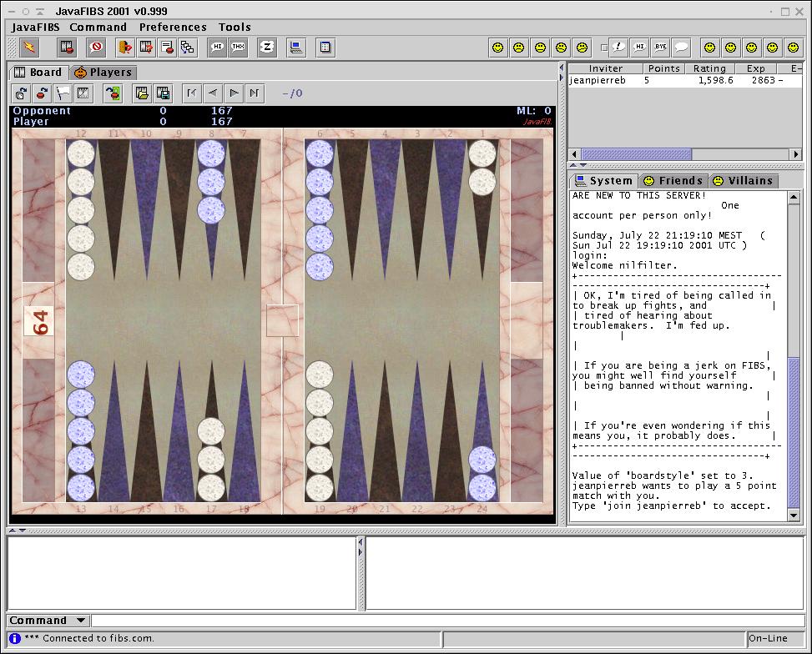Click the 64 doubling cube
Screen dimensions: 812x654
[x=38, y=321]
